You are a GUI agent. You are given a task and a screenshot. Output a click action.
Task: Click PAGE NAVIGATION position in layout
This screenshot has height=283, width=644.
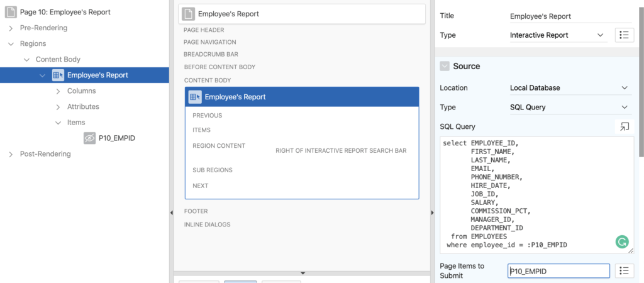coord(210,42)
